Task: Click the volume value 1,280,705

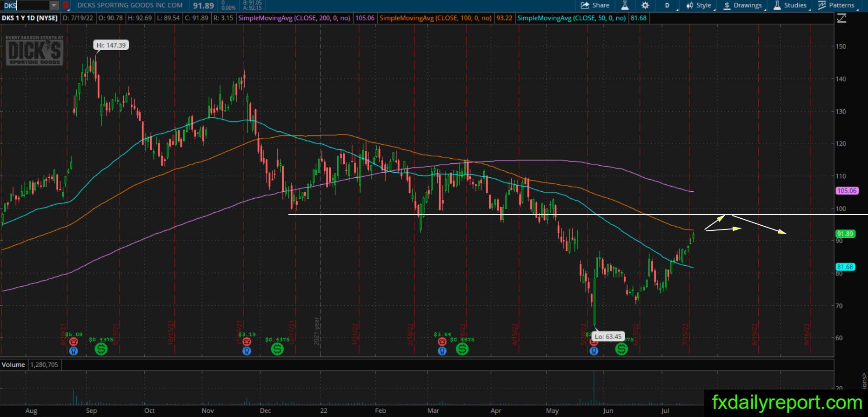Action: [44, 364]
